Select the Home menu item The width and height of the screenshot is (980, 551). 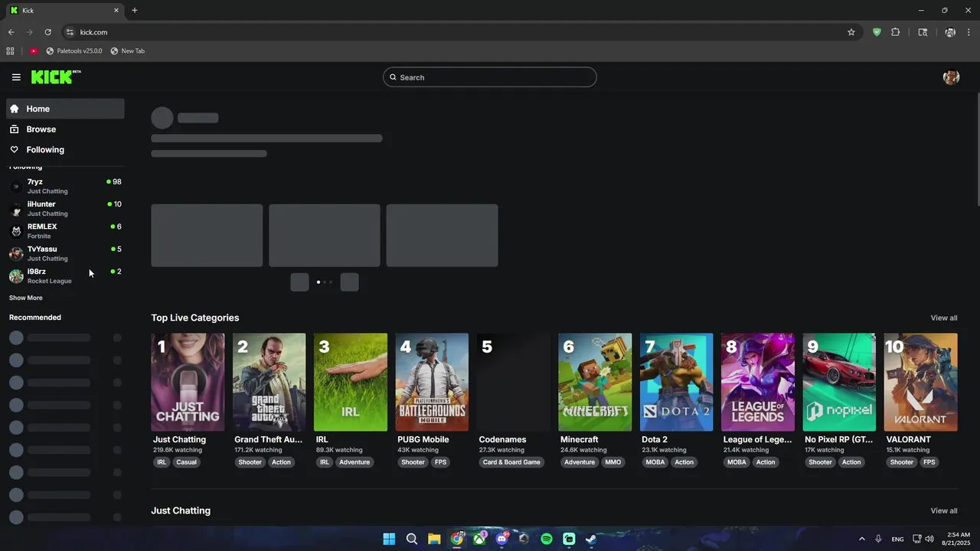[x=65, y=109]
